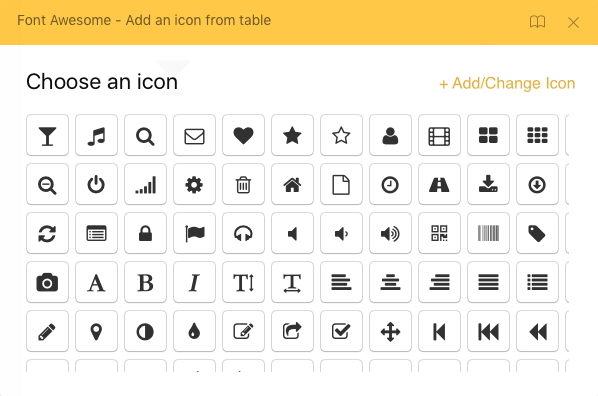
Task: Choose the four-way move arrows icon
Action: 390,332
